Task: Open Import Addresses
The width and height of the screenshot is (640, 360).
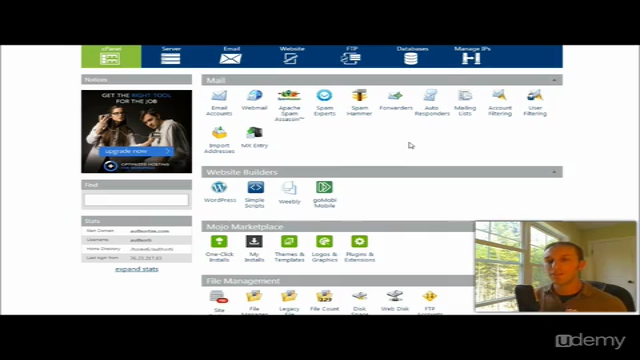Action: tap(219, 140)
